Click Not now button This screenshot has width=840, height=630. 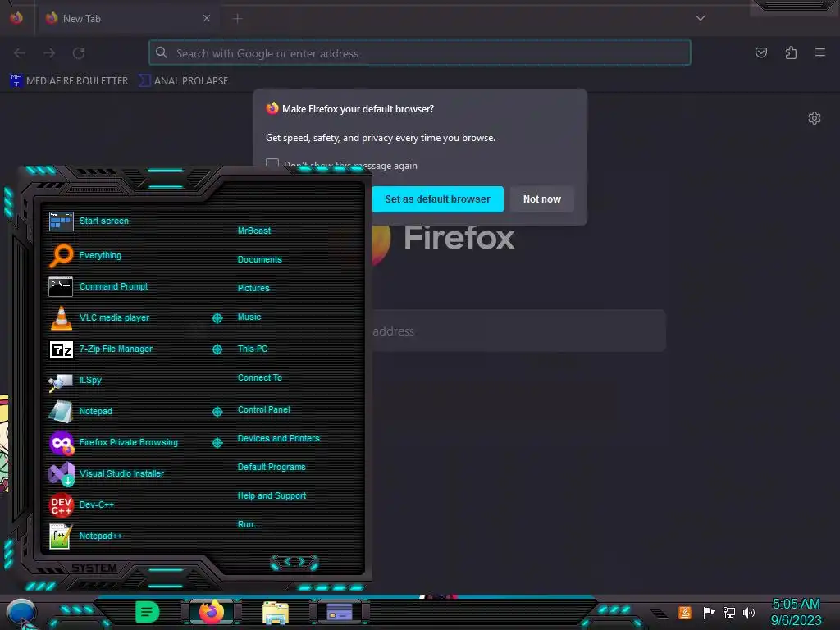click(x=541, y=199)
